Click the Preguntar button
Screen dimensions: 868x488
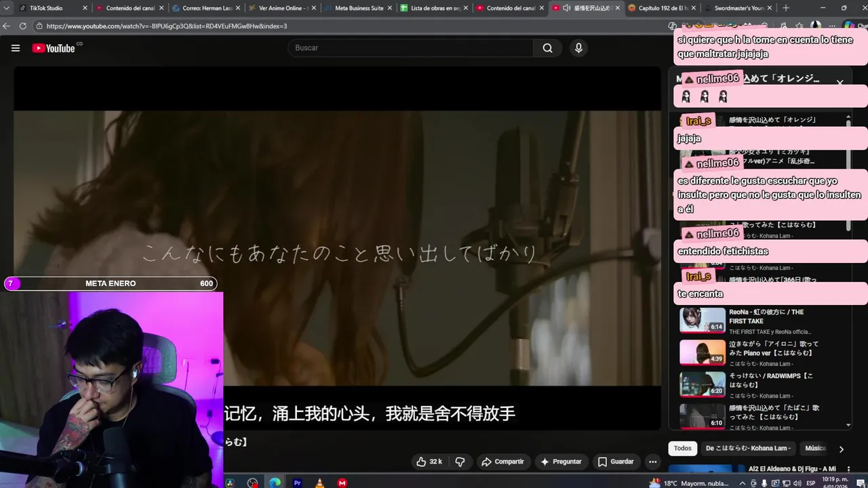[561, 462]
